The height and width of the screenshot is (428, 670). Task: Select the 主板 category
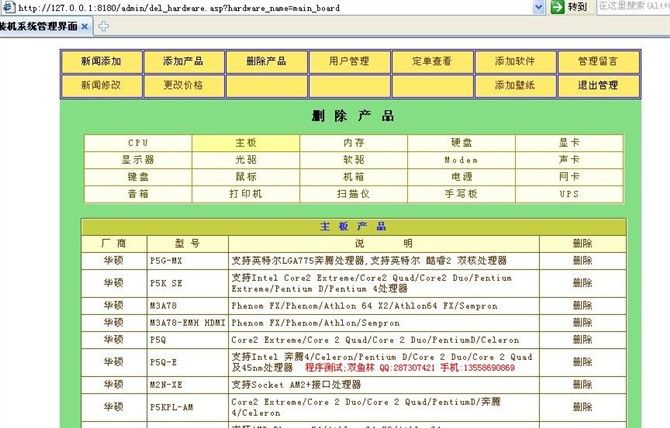(246, 143)
